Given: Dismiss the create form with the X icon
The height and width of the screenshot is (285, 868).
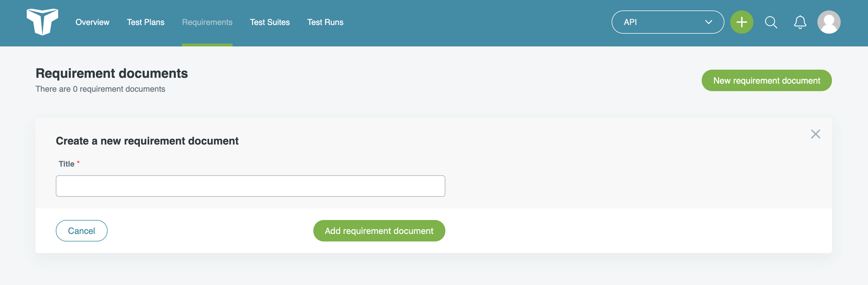Looking at the screenshot, I should (816, 134).
